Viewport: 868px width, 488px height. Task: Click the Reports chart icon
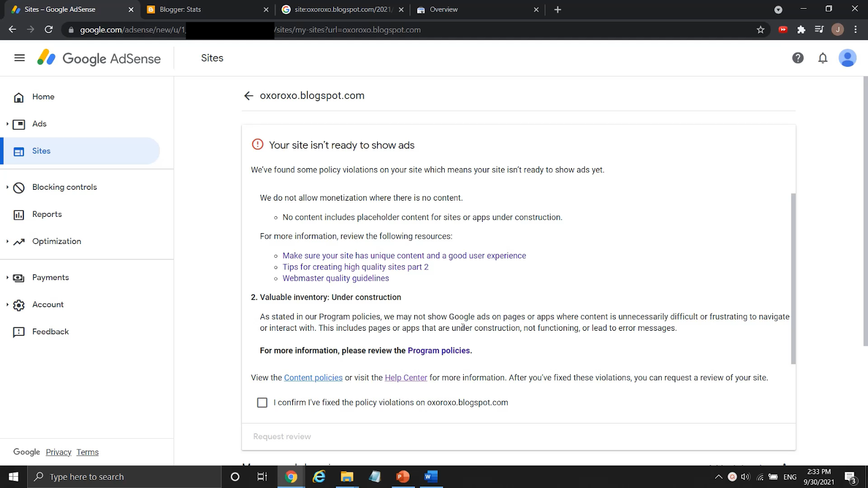click(x=18, y=215)
